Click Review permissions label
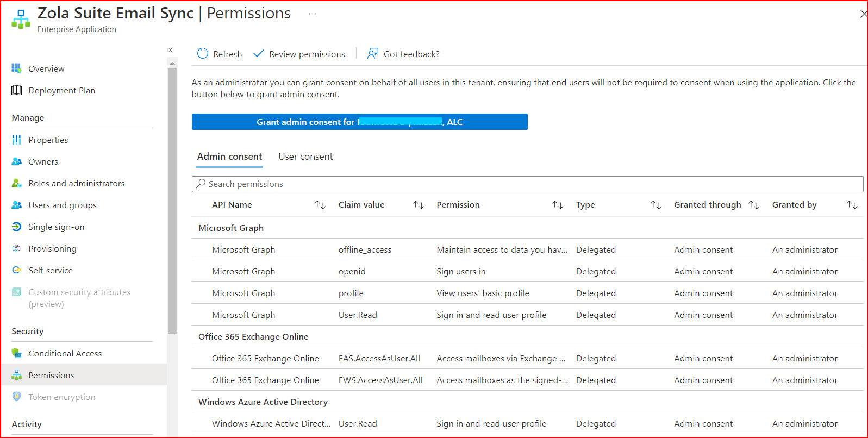 307,54
